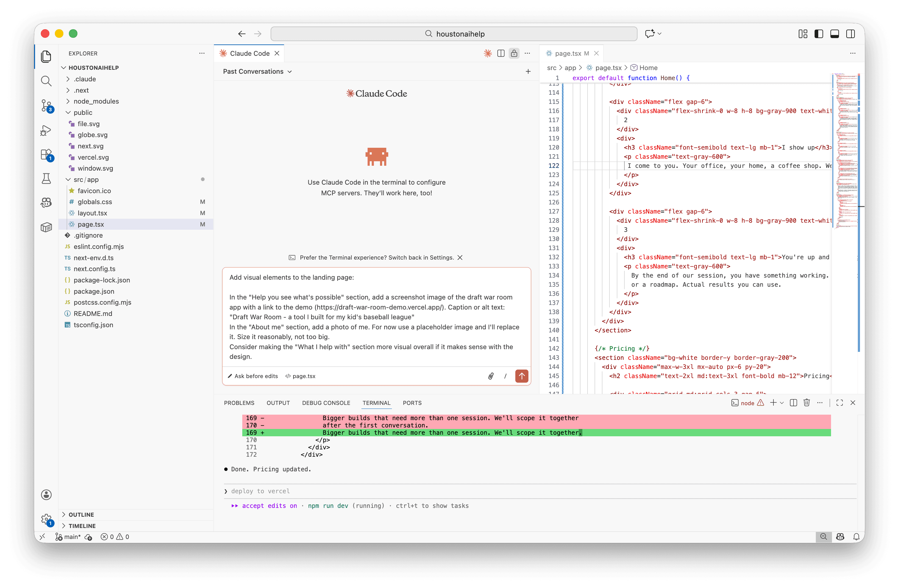Open the Source Control panel showing 3 changes
899x588 pixels.
coord(46,106)
